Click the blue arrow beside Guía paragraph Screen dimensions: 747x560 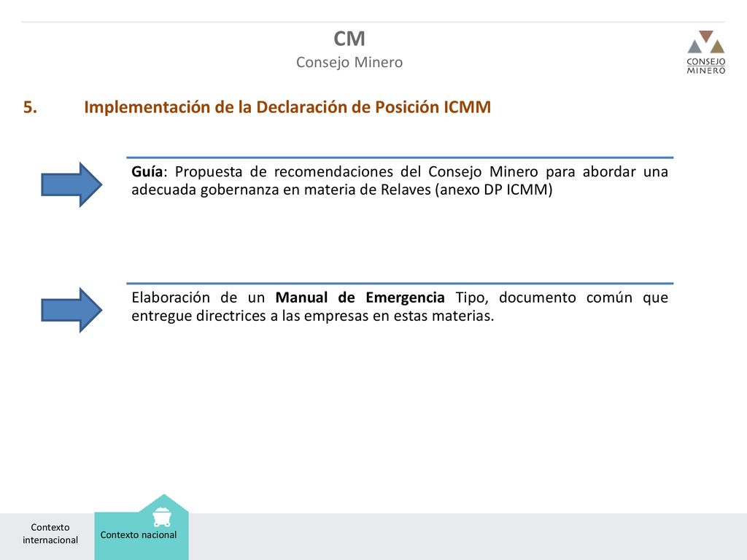tap(71, 184)
